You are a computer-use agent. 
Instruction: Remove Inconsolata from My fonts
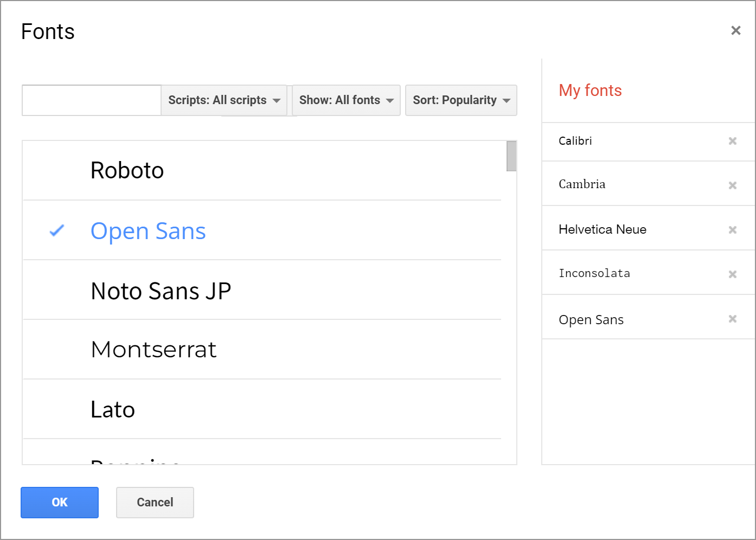click(733, 274)
